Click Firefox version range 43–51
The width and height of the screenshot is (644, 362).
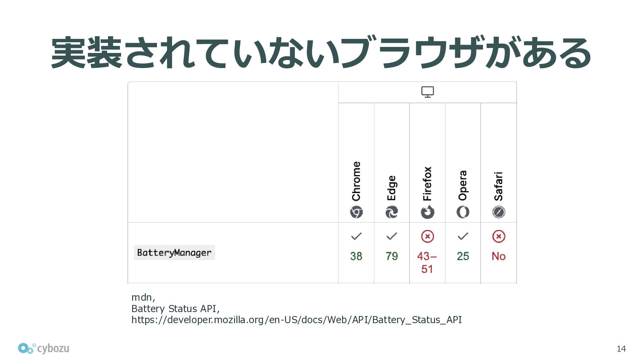point(427,262)
